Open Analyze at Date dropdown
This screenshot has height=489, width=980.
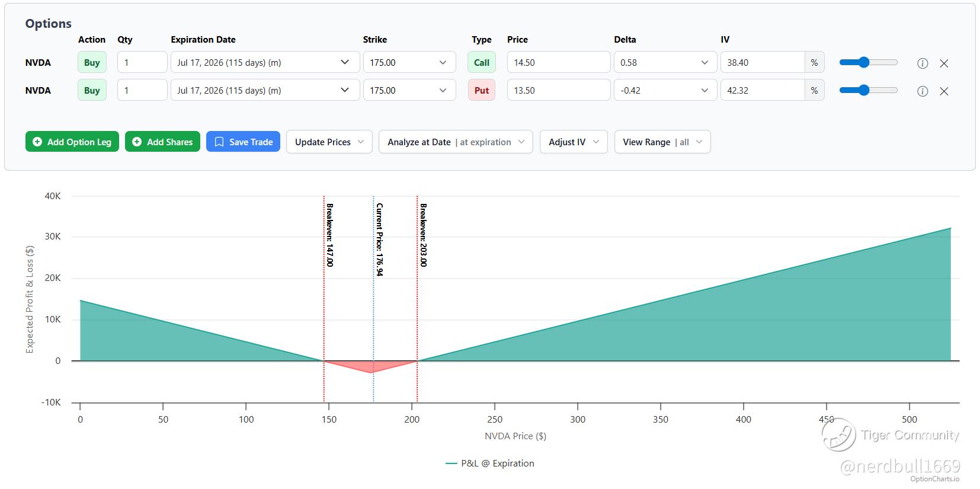click(456, 142)
